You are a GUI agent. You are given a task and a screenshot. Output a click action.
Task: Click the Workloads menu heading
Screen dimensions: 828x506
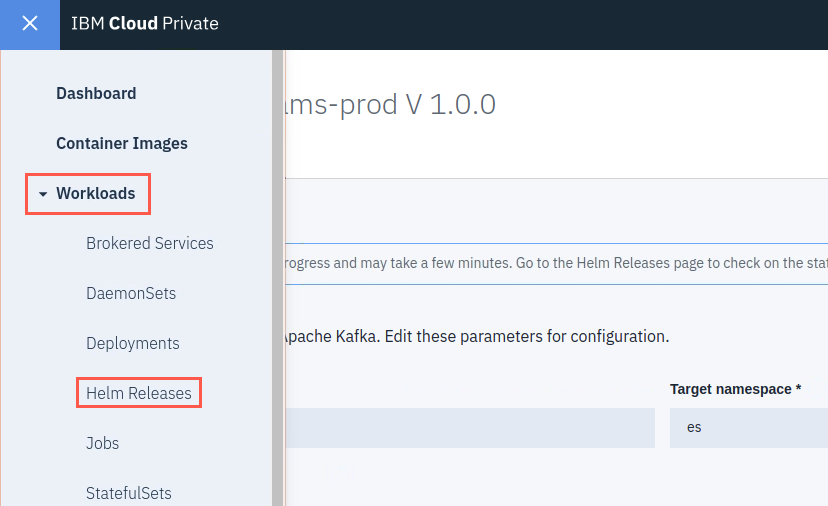(x=96, y=193)
